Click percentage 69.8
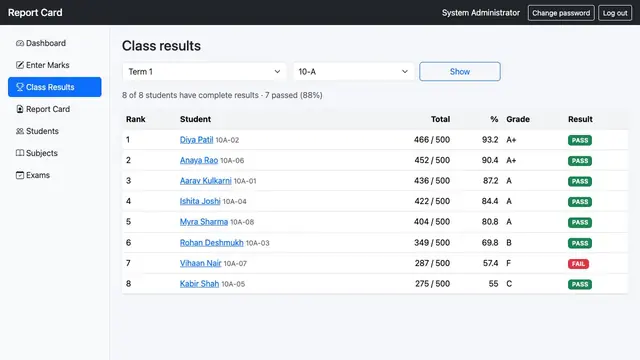 pyautogui.click(x=490, y=242)
